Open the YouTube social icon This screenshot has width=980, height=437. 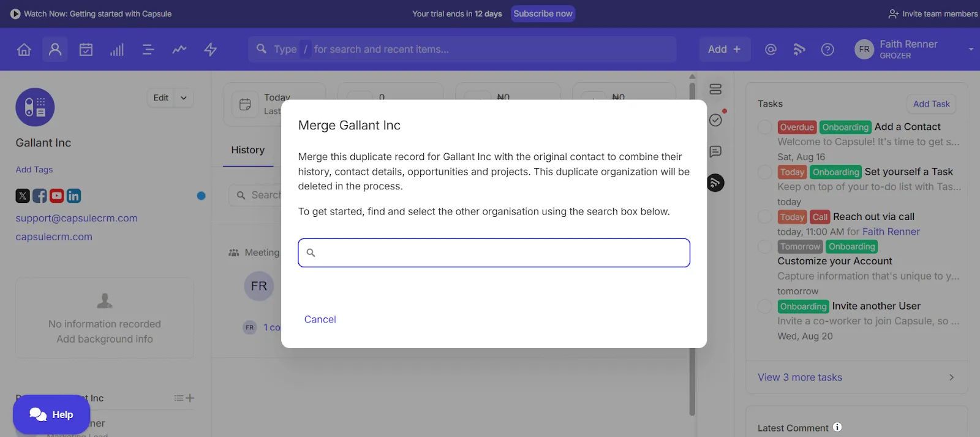(57, 196)
